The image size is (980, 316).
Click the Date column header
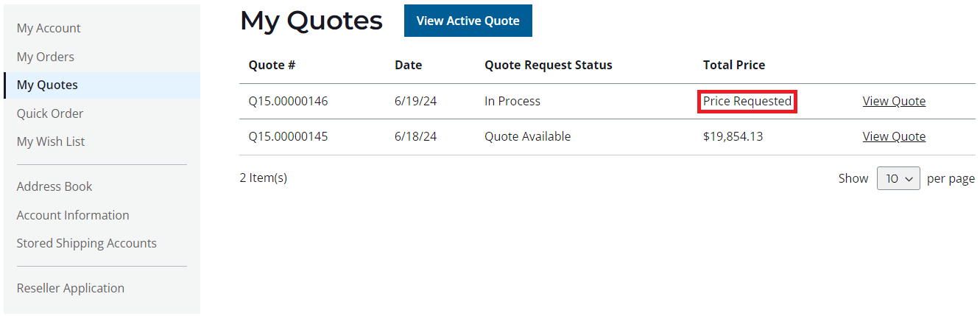point(408,65)
